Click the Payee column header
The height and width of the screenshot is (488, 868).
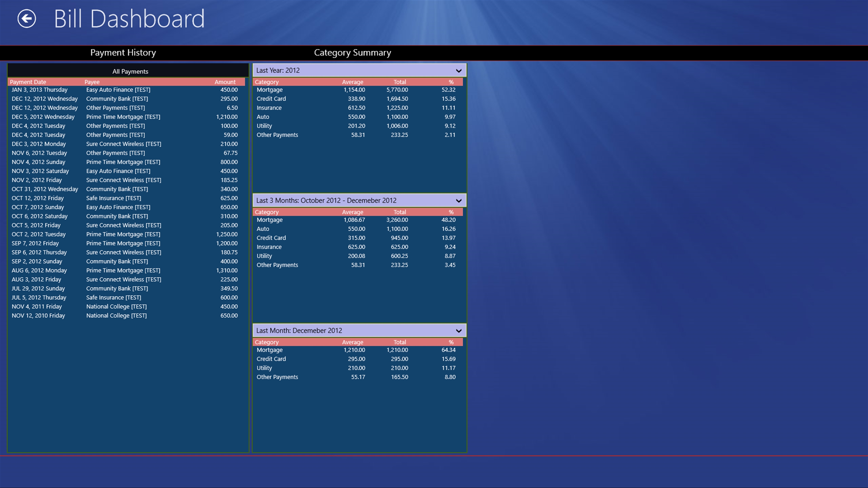[92, 82]
